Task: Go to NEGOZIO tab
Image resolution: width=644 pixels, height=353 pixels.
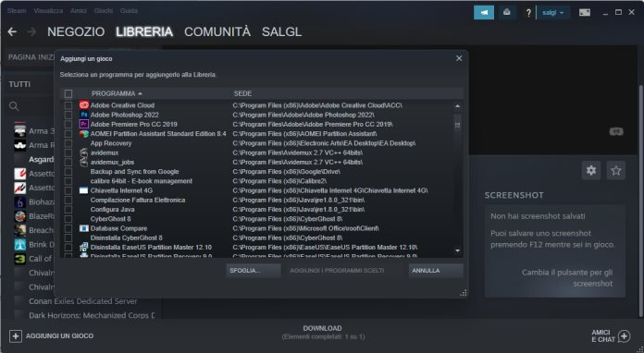Action: point(76,32)
